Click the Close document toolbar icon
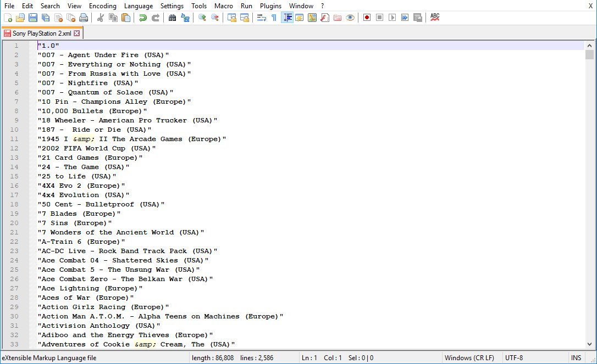597x364 pixels. (x=58, y=18)
